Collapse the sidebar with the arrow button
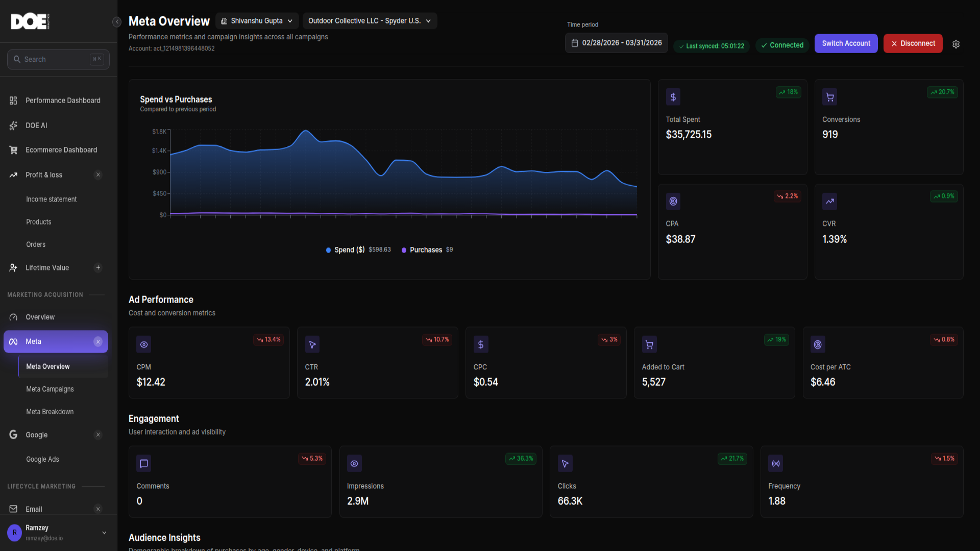This screenshot has height=551, width=980. 117,21
